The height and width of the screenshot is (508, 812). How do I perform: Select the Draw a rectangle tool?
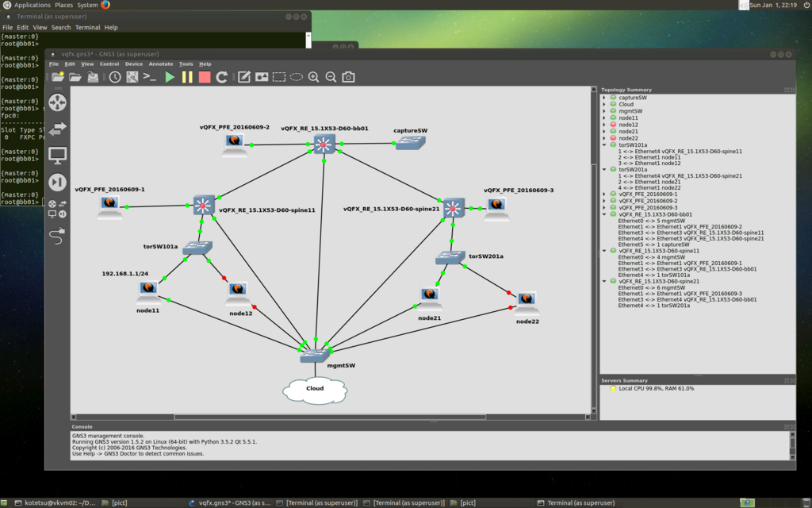tap(279, 77)
